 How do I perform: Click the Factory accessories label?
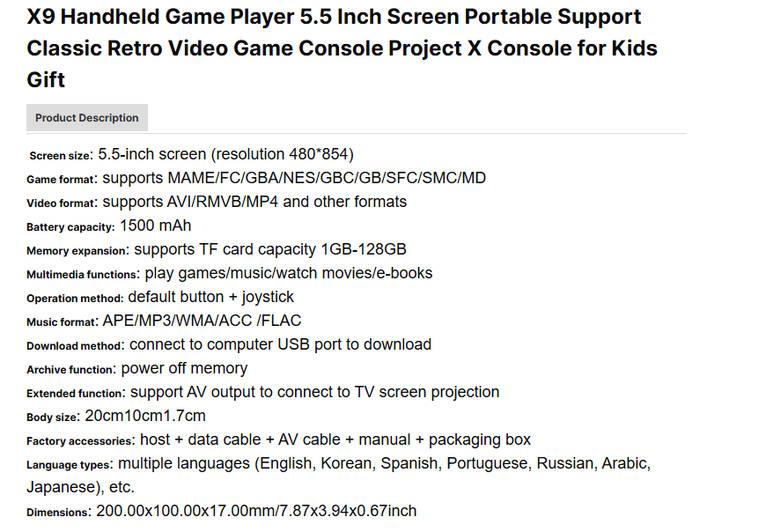(x=80, y=441)
